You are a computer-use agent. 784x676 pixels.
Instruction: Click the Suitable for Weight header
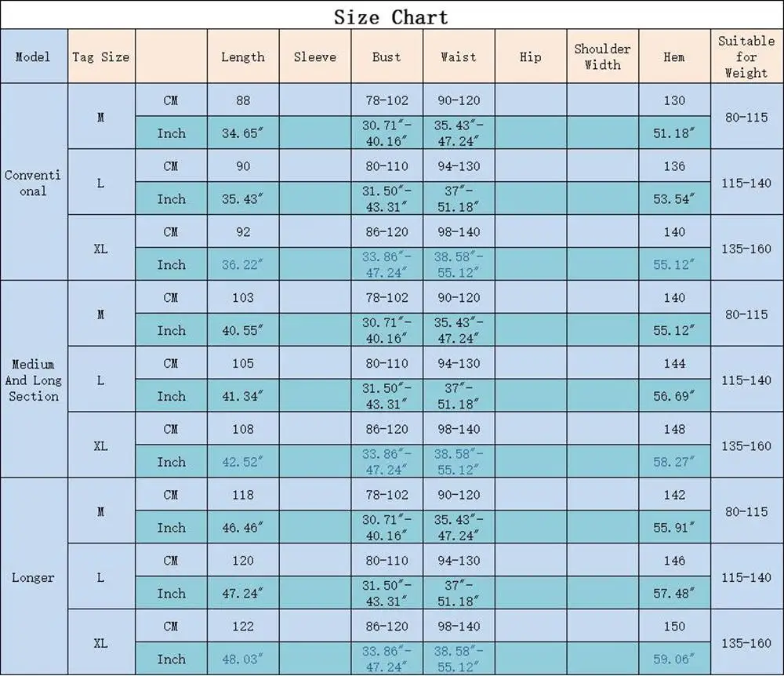pyautogui.click(x=746, y=56)
